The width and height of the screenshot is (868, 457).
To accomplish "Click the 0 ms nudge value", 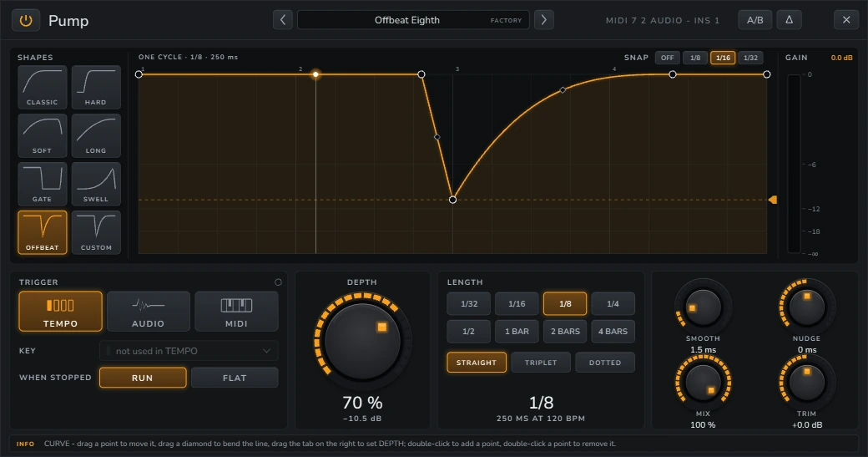I will point(807,349).
